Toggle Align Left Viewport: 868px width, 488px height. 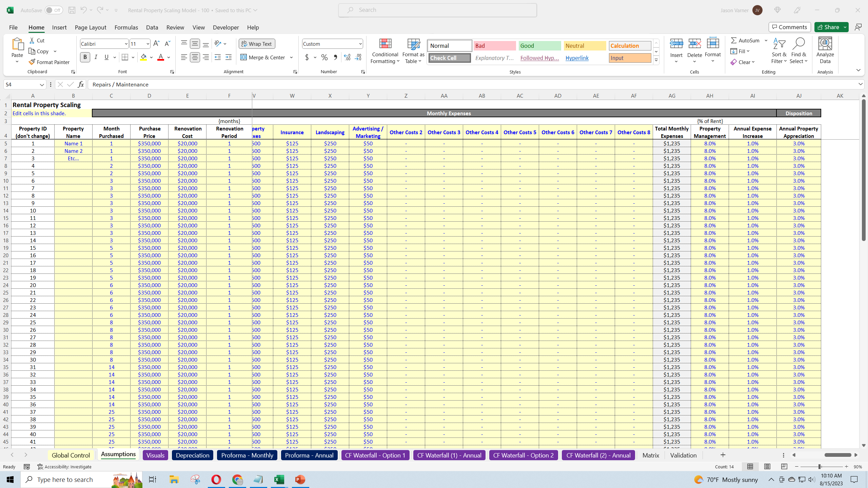184,57
